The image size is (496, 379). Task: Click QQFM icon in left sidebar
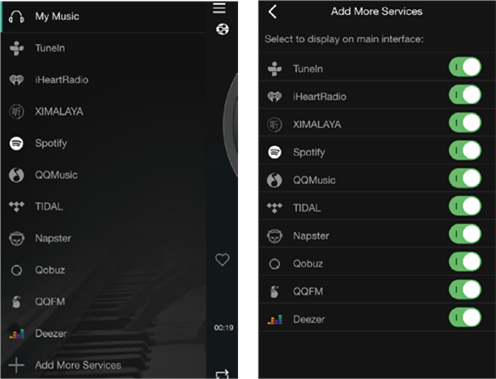click(x=17, y=302)
